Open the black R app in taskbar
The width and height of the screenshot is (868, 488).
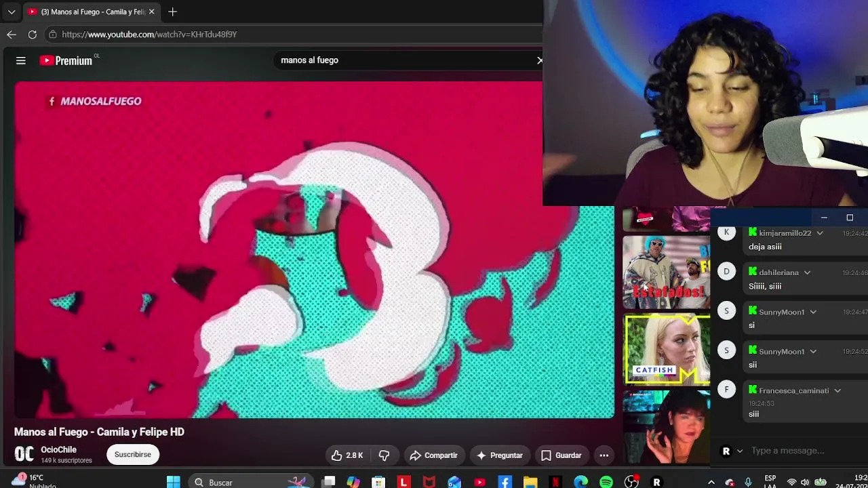pyautogui.click(x=656, y=482)
